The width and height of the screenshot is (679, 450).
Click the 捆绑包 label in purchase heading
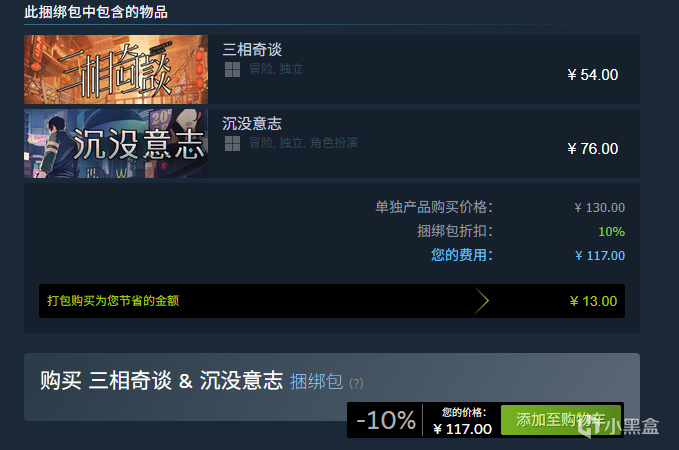[316, 382]
